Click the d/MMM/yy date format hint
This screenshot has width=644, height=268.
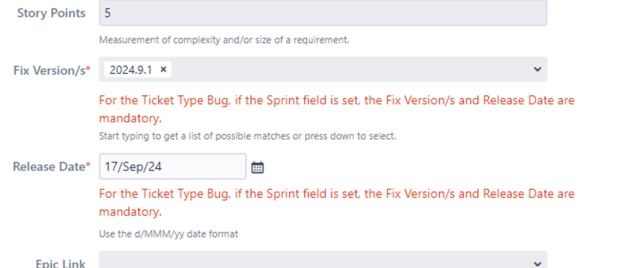(x=168, y=234)
